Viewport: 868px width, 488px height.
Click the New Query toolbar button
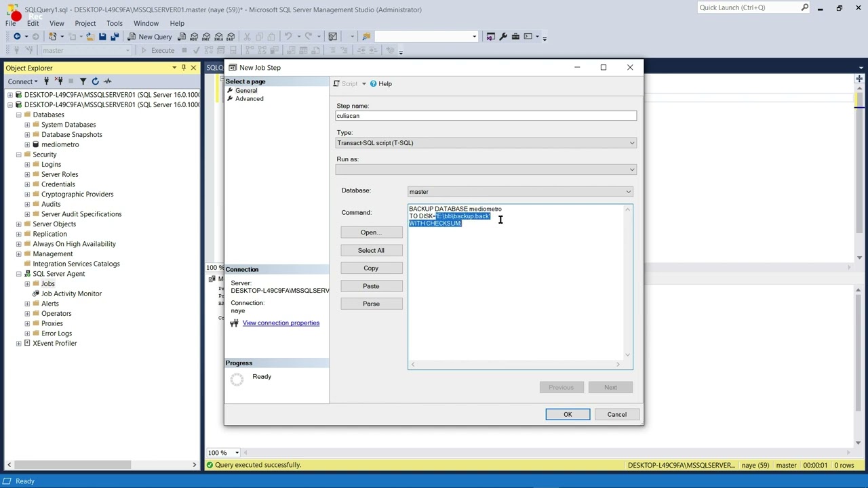[x=150, y=37]
